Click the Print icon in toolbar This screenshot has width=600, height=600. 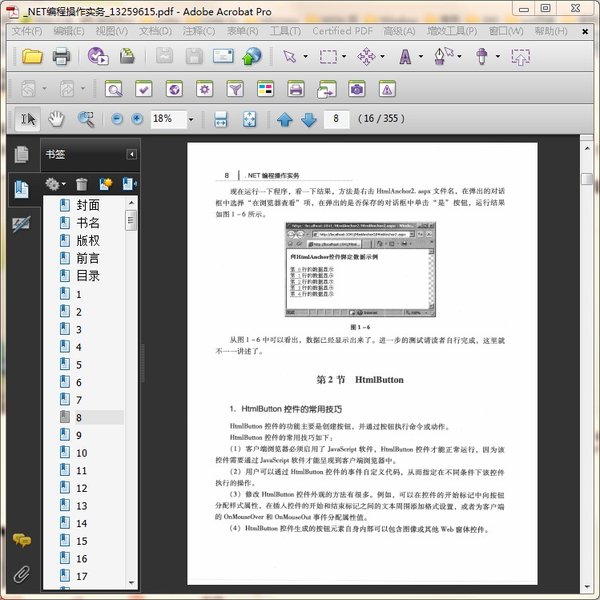pyautogui.click(x=61, y=56)
